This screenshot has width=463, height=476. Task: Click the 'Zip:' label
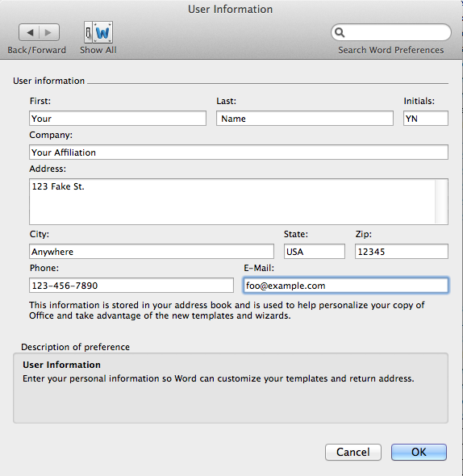(x=364, y=234)
